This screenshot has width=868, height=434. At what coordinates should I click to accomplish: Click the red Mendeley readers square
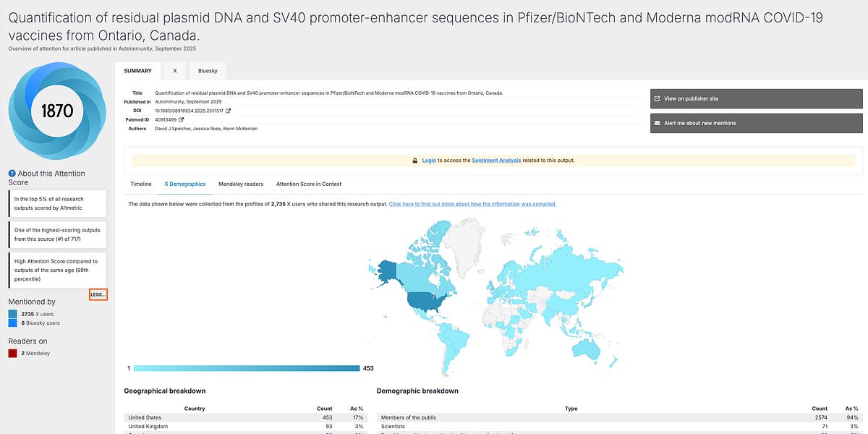click(x=13, y=353)
